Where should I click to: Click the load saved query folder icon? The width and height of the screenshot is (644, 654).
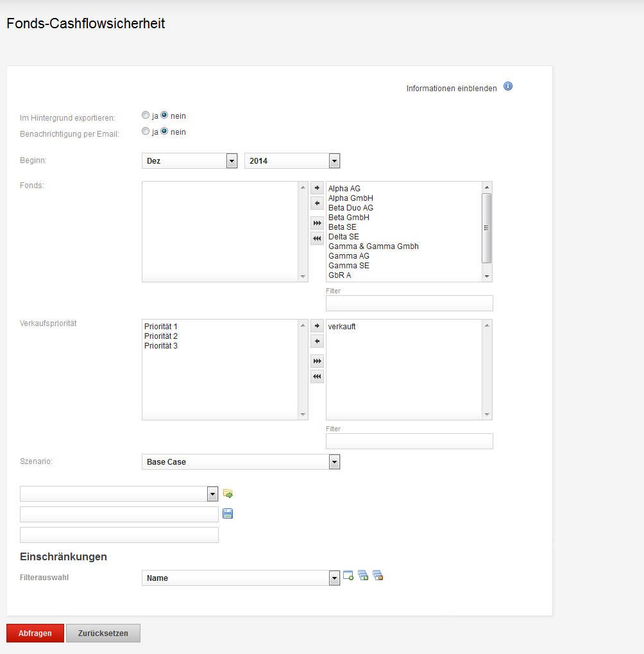point(228,494)
